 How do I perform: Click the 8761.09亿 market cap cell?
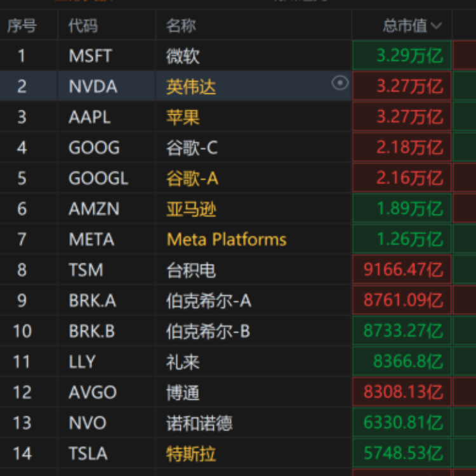click(x=402, y=300)
